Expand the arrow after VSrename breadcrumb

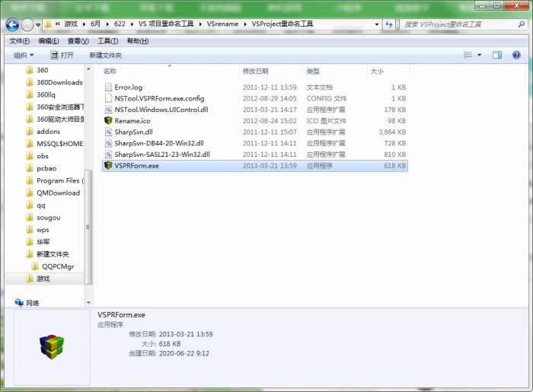pyautogui.click(x=245, y=24)
